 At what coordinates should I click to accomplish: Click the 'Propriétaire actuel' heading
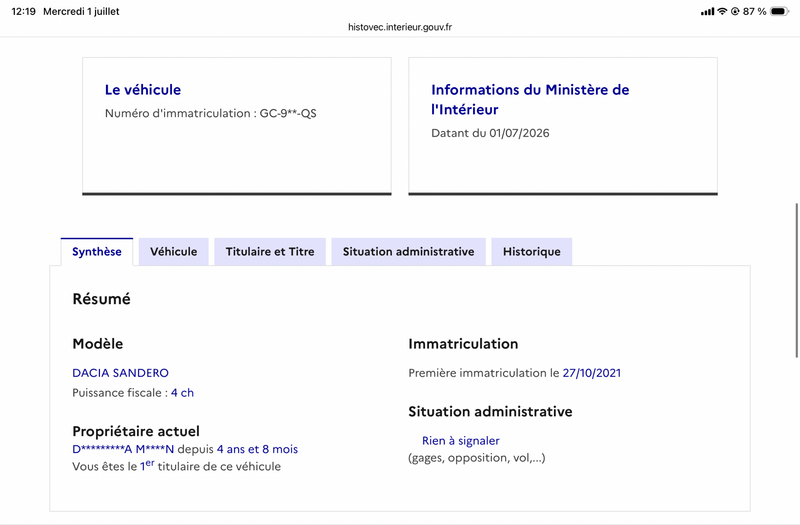(136, 432)
